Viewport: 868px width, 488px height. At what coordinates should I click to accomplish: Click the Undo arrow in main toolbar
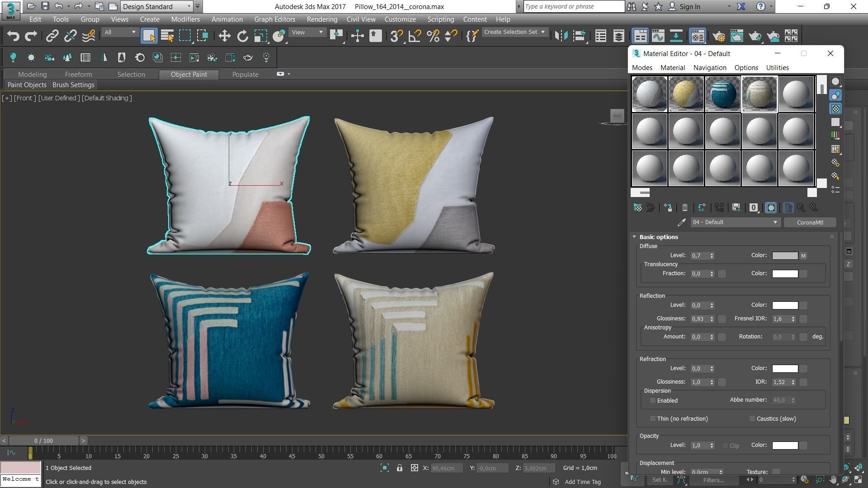click(13, 36)
